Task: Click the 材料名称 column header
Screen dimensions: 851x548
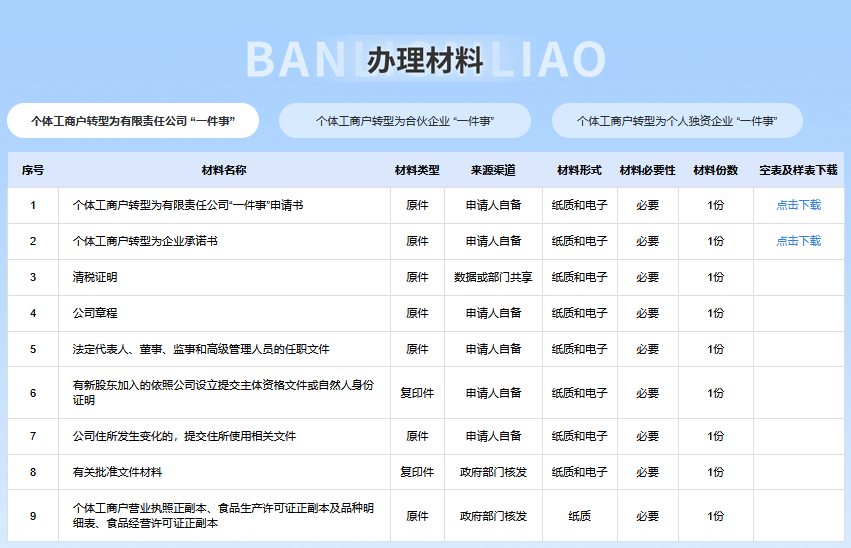Action: click(224, 170)
